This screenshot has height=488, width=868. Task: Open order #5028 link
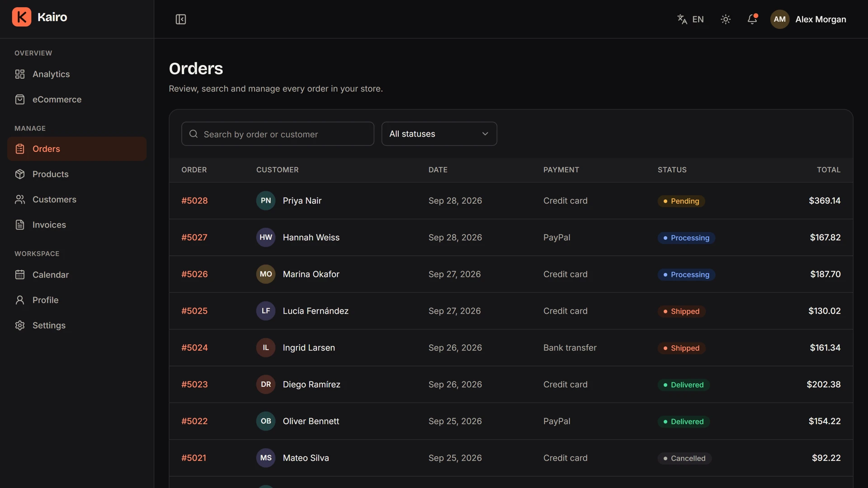(194, 201)
